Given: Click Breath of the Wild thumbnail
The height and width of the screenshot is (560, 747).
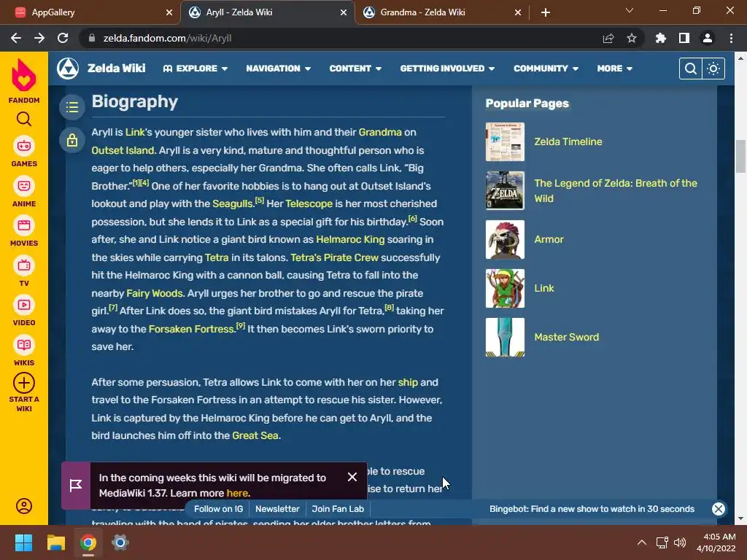Looking at the screenshot, I should tap(505, 190).
